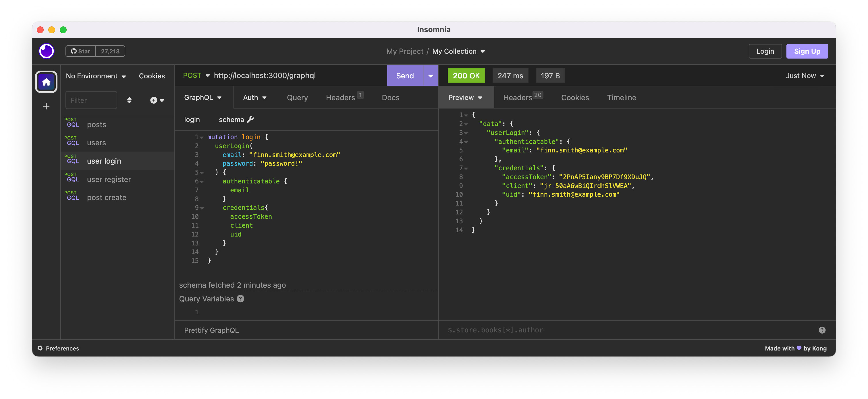
Task: Open the Auth tab dropdown
Action: [255, 98]
